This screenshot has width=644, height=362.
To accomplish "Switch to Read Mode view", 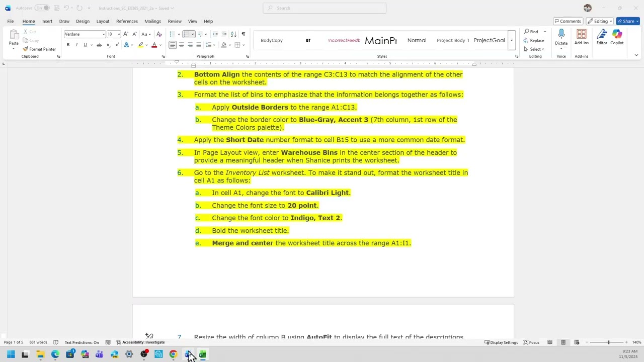I will (550, 342).
